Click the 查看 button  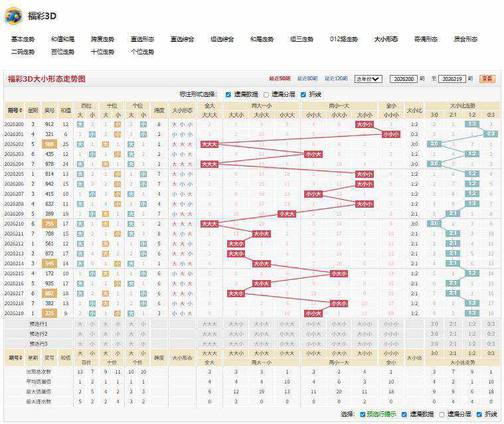click(487, 79)
